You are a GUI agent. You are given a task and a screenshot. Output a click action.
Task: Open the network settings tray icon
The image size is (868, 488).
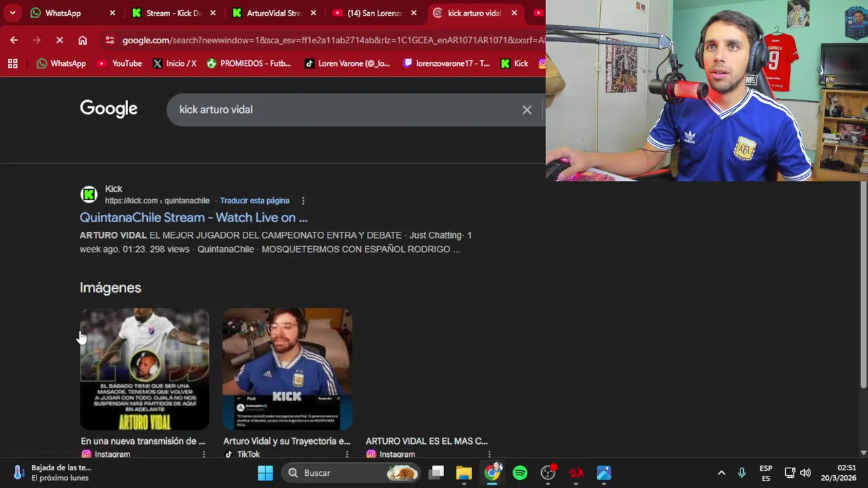(x=790, y=472)
